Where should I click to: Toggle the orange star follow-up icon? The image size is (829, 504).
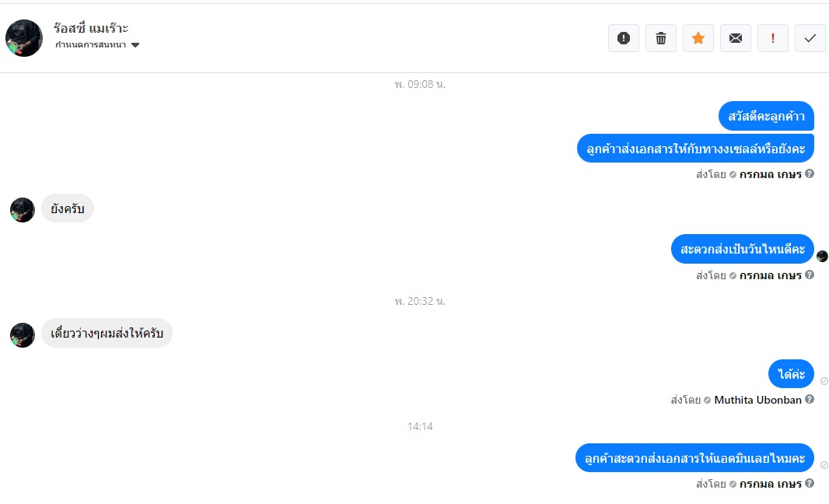tap(698, 38)
